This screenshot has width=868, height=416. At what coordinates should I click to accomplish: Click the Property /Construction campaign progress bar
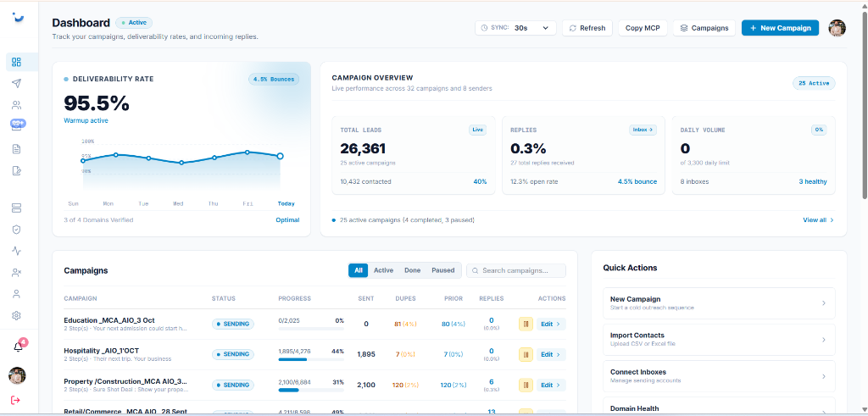(x=311, y=390)
